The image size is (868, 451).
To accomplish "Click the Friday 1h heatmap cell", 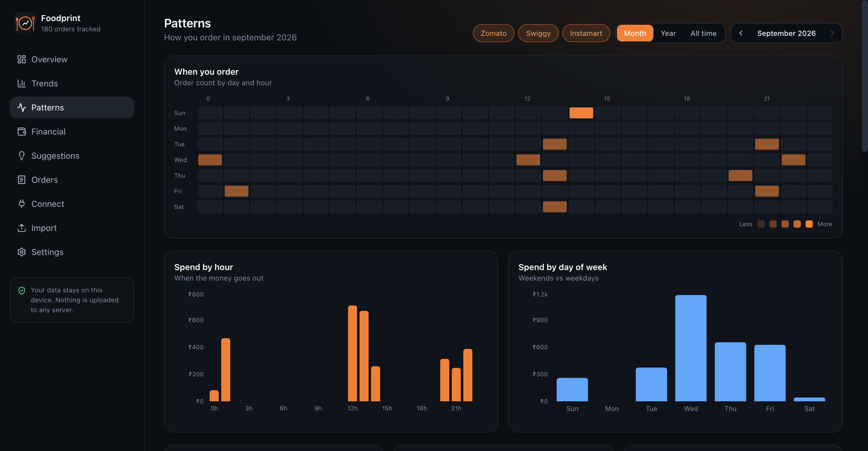I will pyautogui.click(x=236, y=191).
